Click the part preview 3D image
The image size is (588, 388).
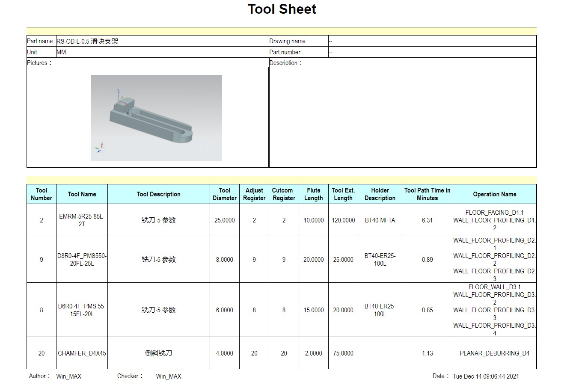[156, 118]
